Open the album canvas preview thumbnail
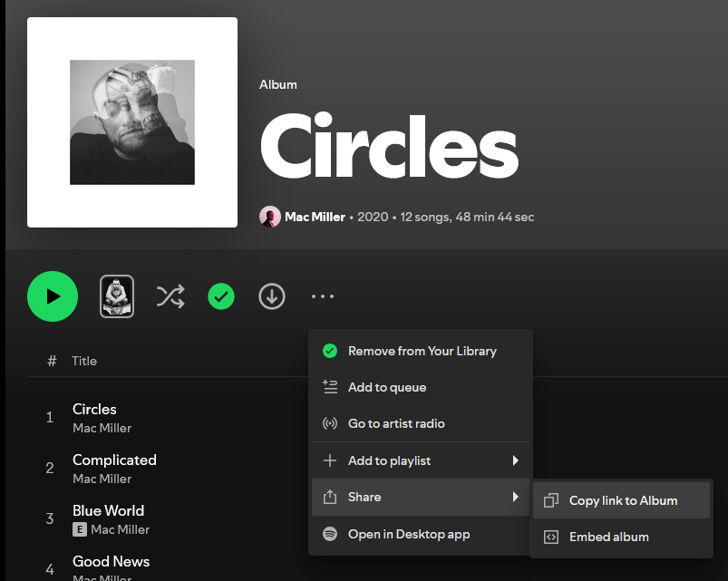The image size is (728, 581). (x=117, y=296)
